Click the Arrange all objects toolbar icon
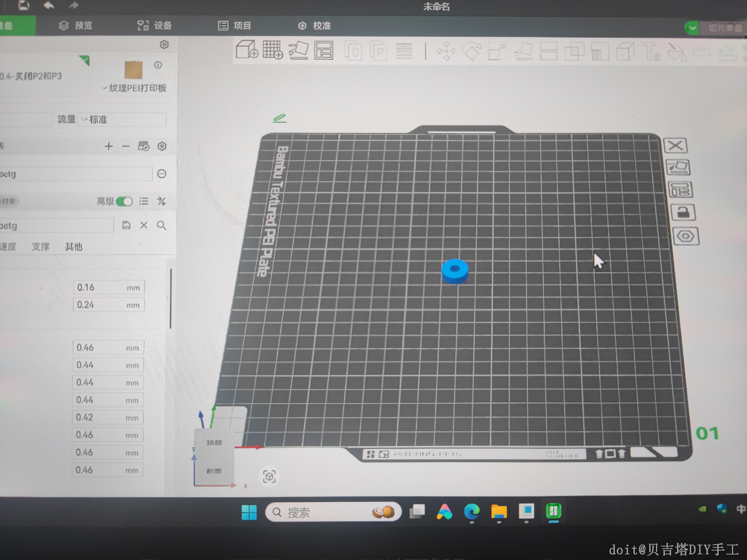 pos(324,50)
